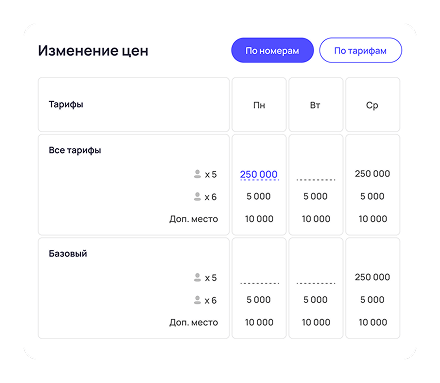Click Monday 5 000 price in Все тарифы

coord(259,196)
